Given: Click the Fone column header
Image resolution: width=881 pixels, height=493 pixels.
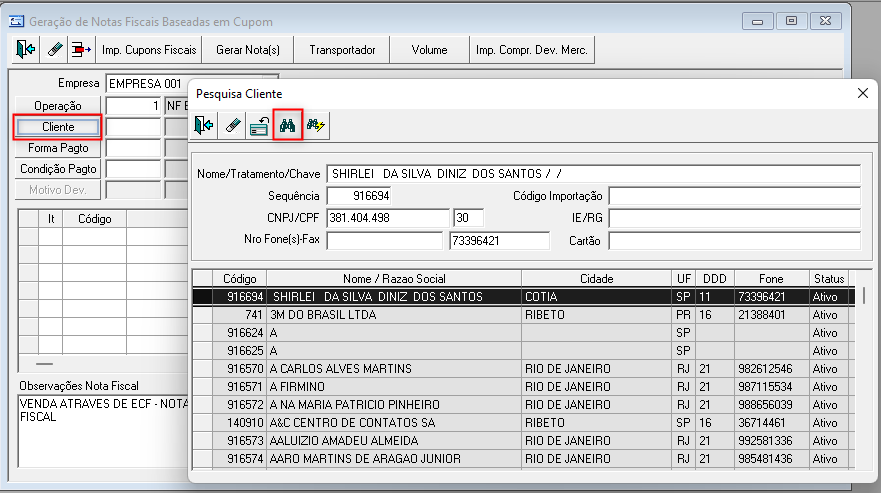Looking at the screenshot, I should tap(771, 278).
